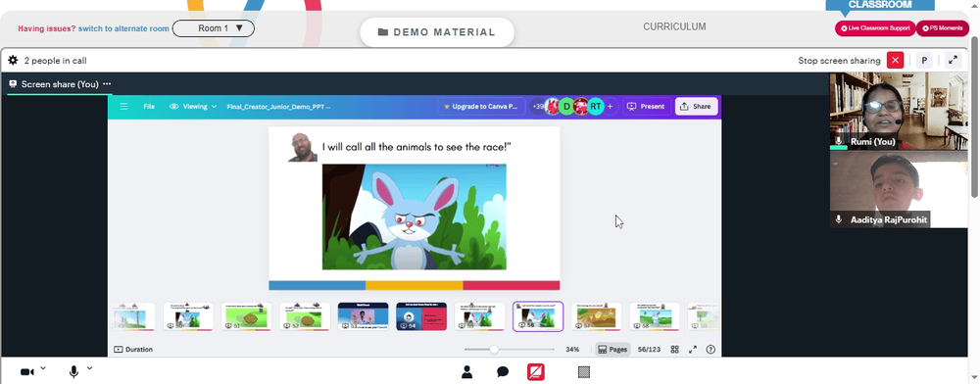Open Canva File menu
The width and height of the screenshot is (980, 384).
tap(149, 107)
